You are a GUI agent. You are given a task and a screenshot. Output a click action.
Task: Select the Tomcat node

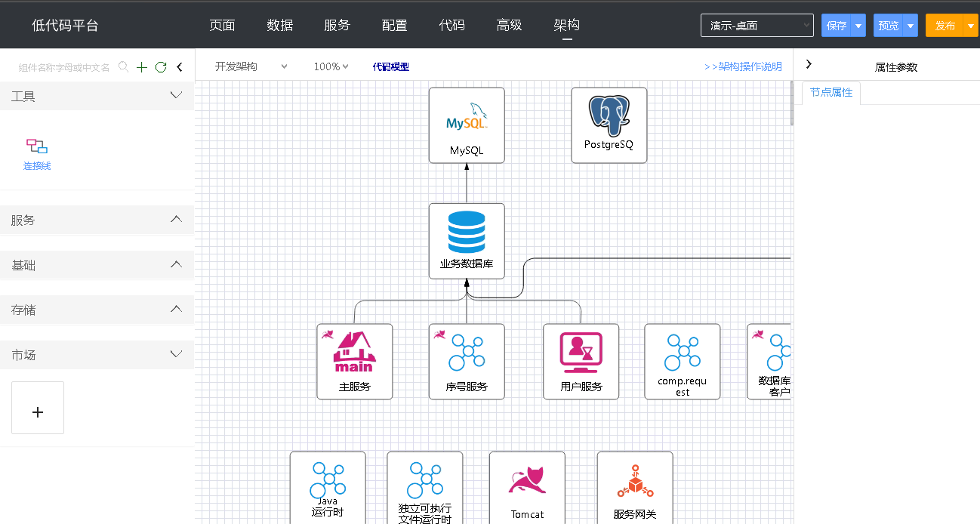click(527, 487)
